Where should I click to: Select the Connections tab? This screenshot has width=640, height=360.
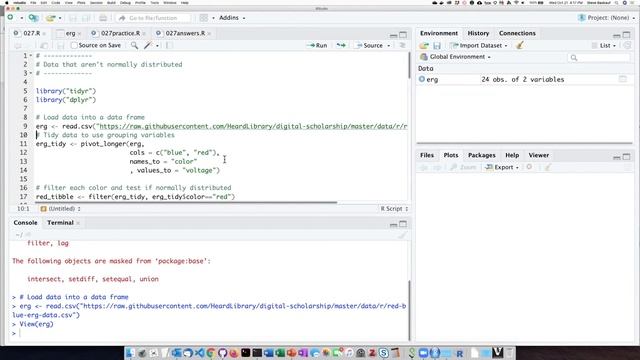pos(517,33)
